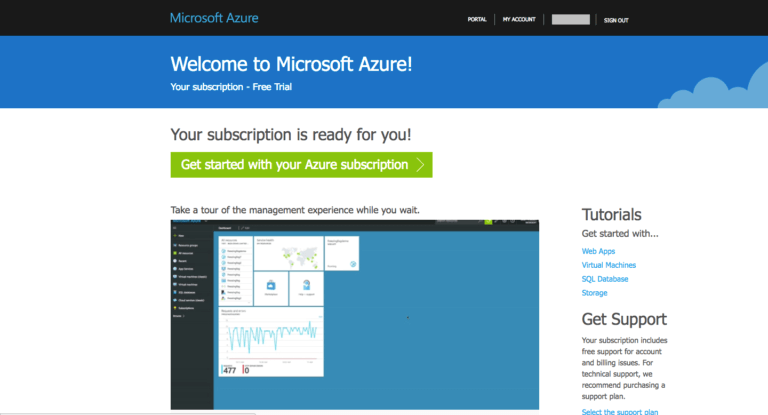Click the Microsoft Azure logo
This screenshot has height=415, width=768.
pyautogui.click(x=214, y=18)
